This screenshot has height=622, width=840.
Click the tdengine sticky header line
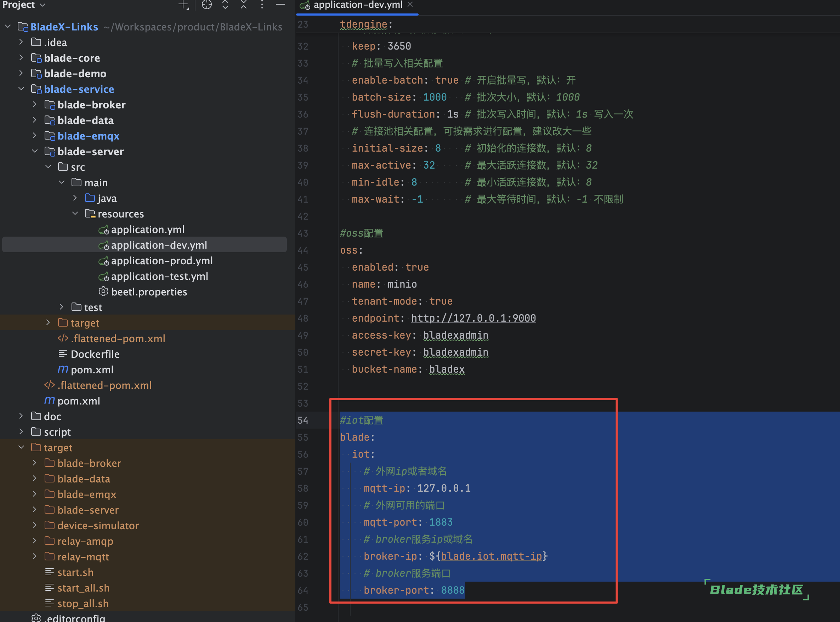click(x=366, y=24)
